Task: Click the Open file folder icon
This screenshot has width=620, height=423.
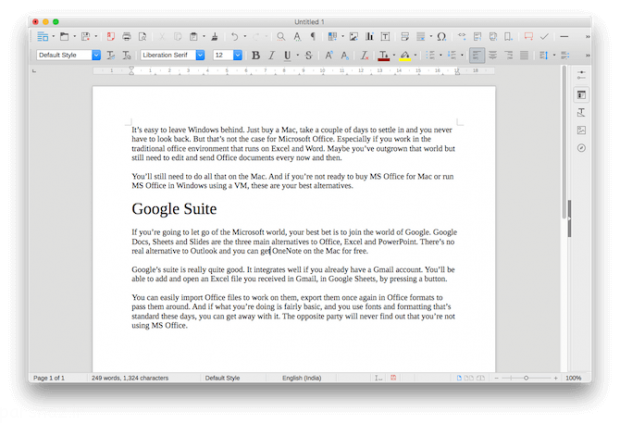Action: [64, 37]
